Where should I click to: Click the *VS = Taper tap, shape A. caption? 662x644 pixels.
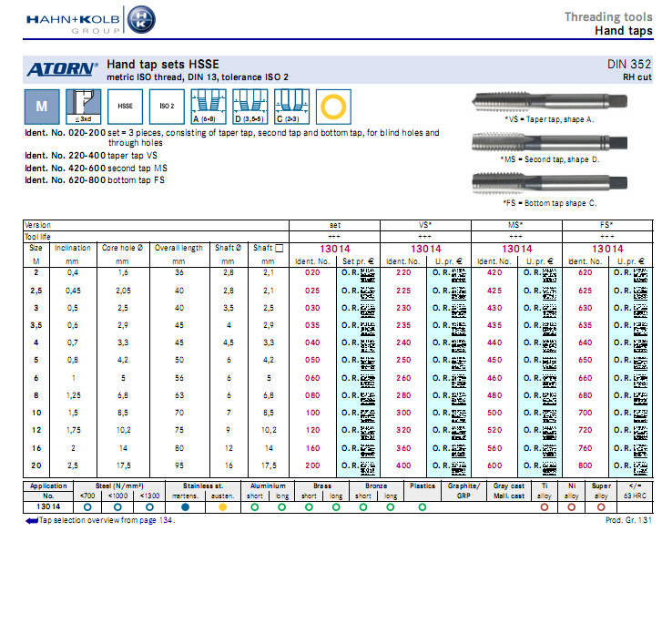click(549, 119)
